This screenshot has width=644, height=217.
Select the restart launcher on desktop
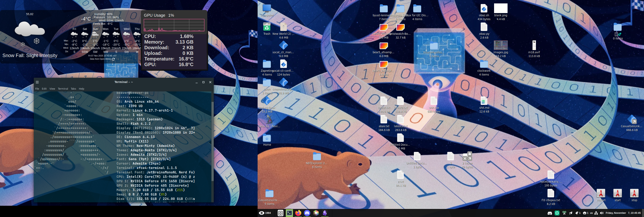[x=601, y=193]
